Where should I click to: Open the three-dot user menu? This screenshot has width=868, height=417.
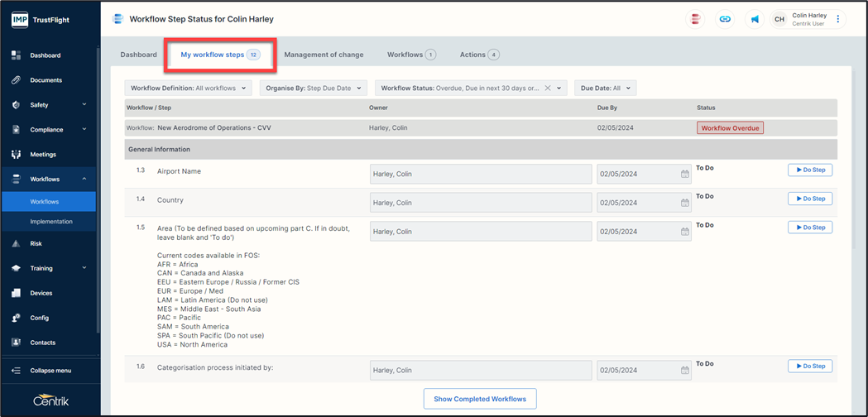[x=837, y=19]
